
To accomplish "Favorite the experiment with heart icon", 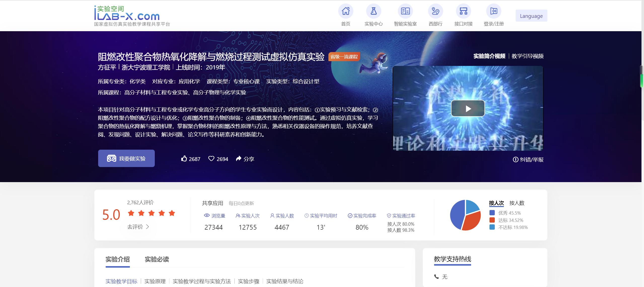I will 211,159.
